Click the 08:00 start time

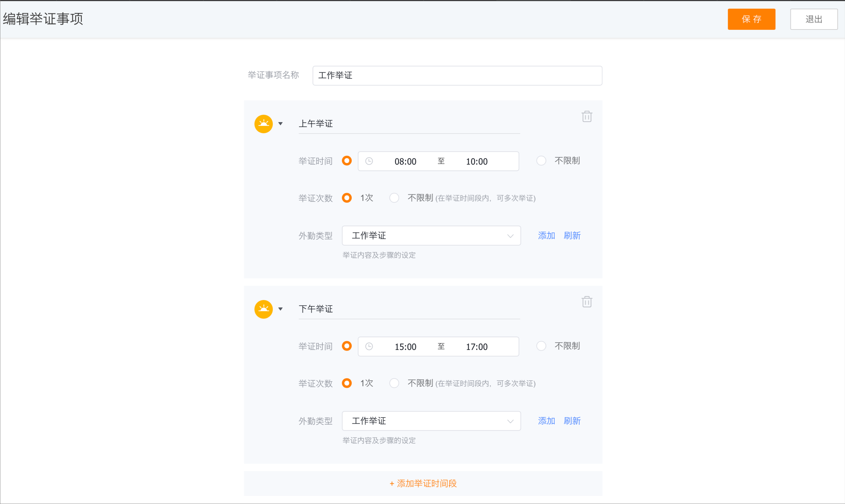[x=406, y=161]
